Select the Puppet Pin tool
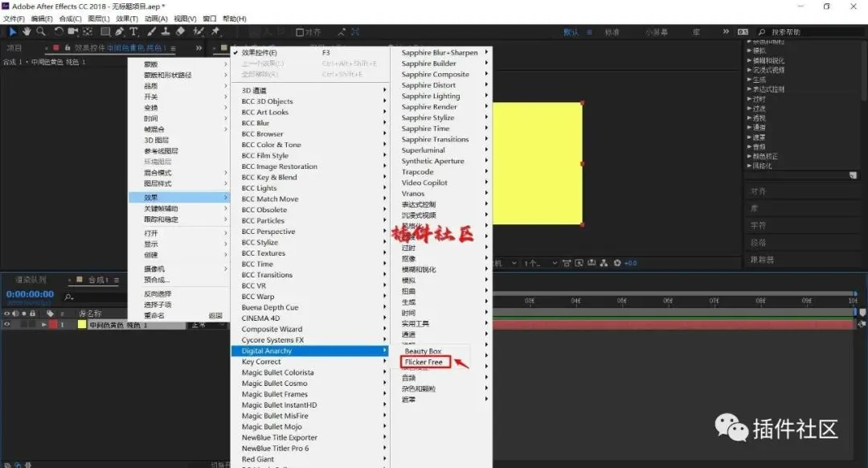The height and width of the screenshot is (468, 868). 215,31
